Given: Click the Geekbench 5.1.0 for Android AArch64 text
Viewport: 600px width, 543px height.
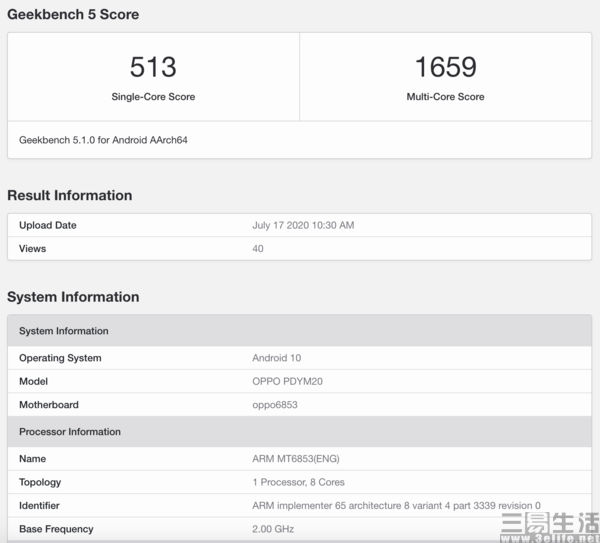Looking at the screenshot, I should [x=103, y=140].
